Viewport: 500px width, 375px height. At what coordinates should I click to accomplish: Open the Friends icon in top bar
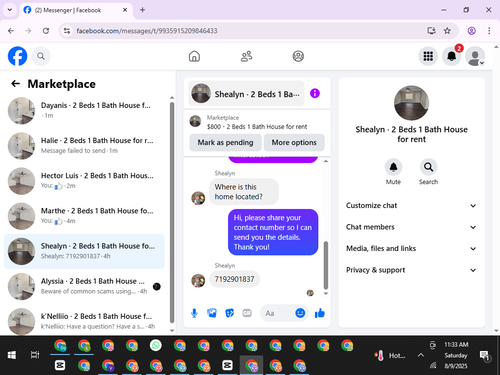(246, 56)
